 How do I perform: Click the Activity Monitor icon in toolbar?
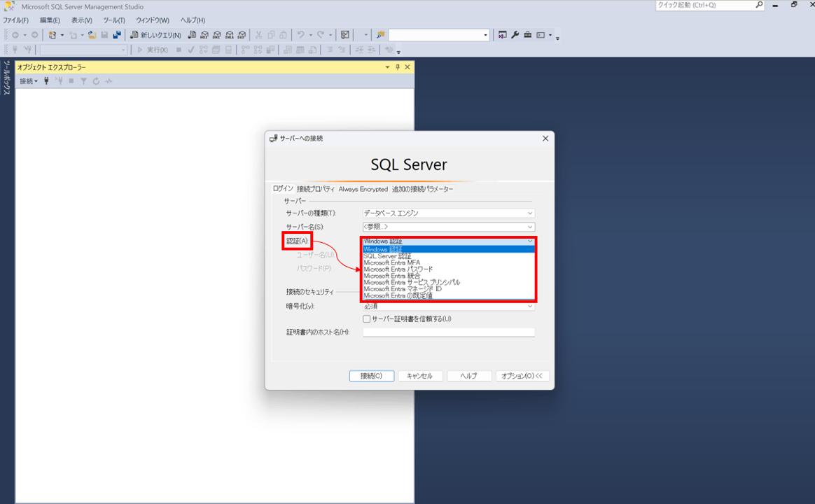(345, 35)
